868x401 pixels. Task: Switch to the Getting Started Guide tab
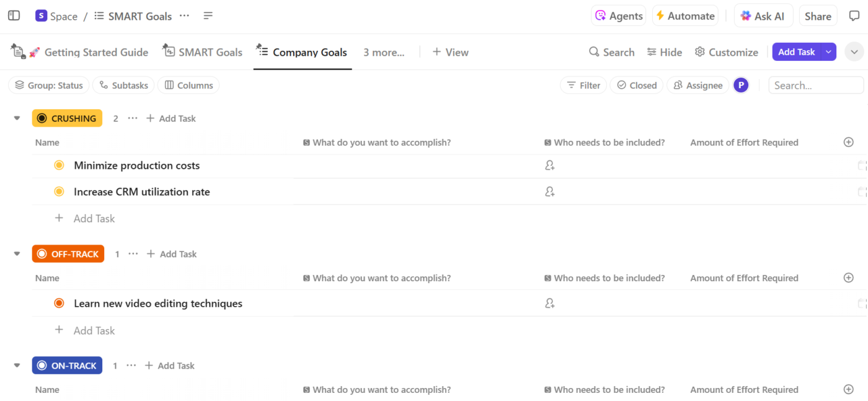[x=80, y=52]
